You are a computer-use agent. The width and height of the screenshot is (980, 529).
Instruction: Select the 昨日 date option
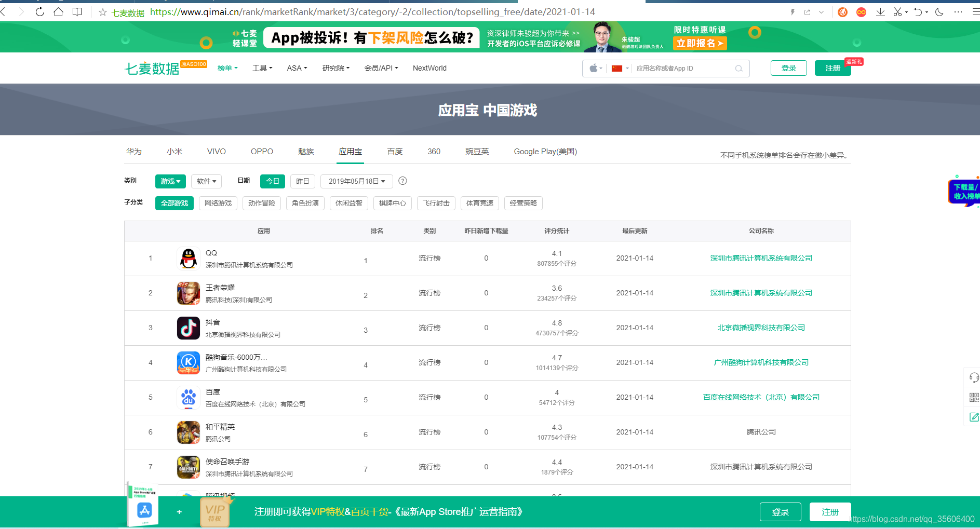point(303,181)
